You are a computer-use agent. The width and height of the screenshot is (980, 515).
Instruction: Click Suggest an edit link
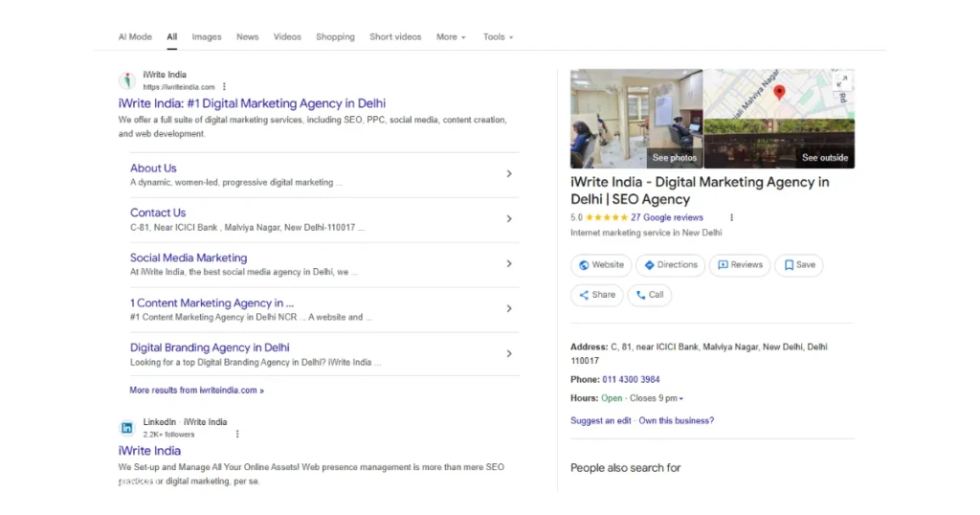click(x=601, y=420)
